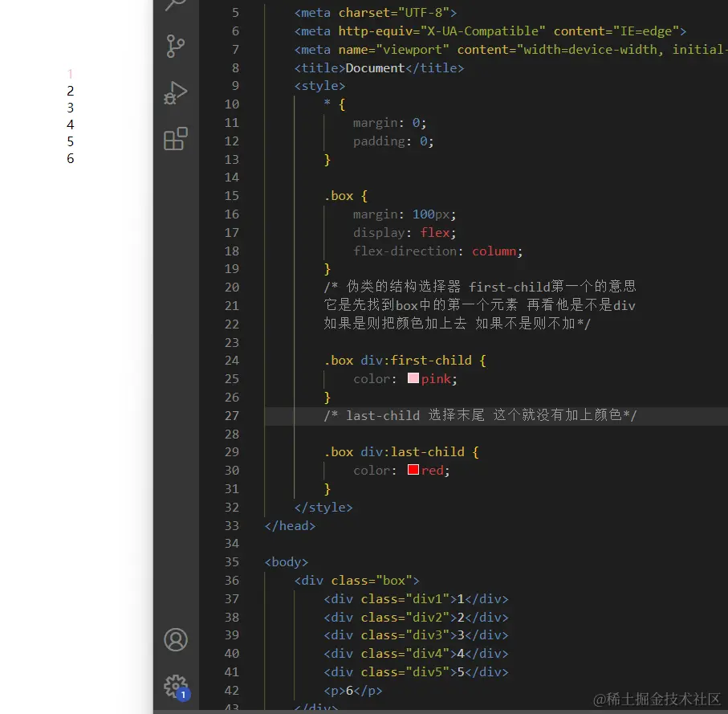The height and width of the screenshot is (714, 728).
Task: Click the X-UA-Compatible meta line
Action: tap(490, 31)
